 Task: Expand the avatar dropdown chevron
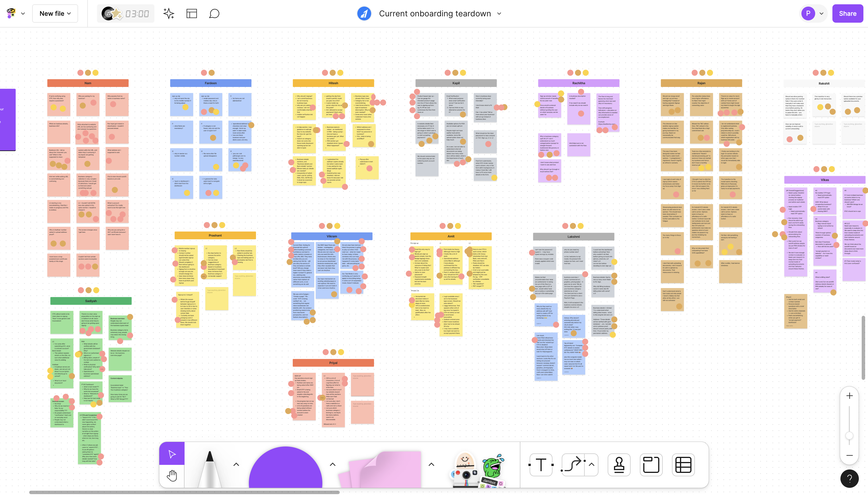tap(821, 14)
